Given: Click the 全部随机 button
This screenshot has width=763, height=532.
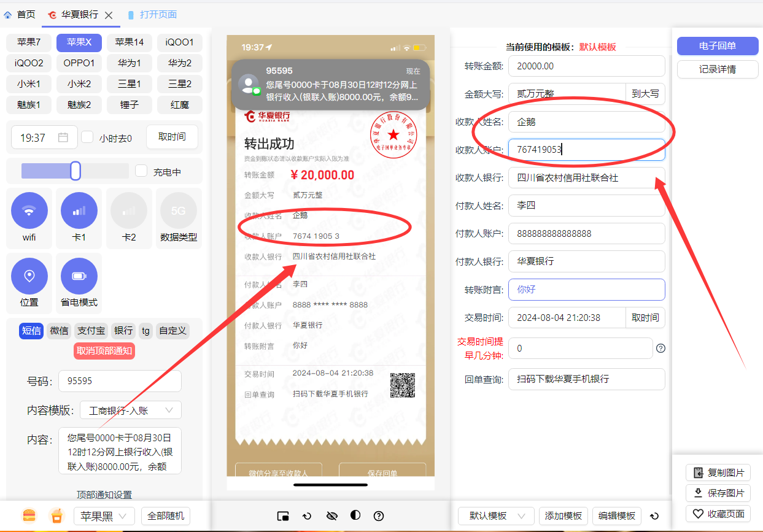Looking at the screenshot, I should tap(166, 516).
